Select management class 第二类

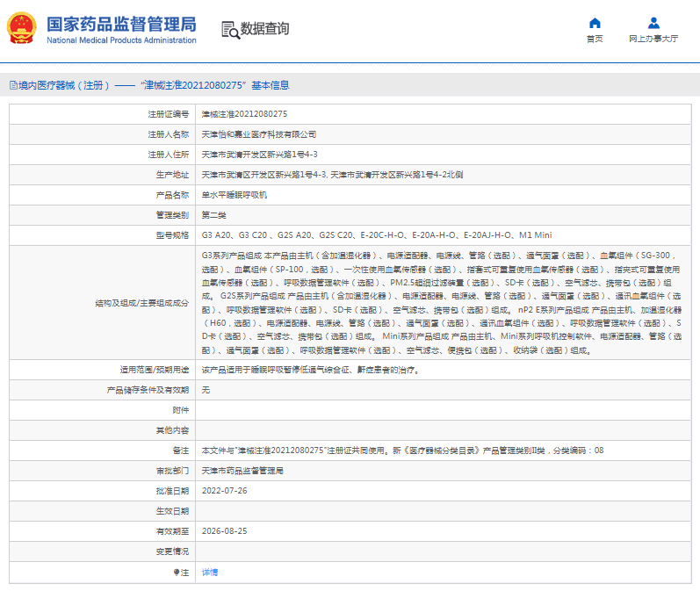click(x=213, y=215)
